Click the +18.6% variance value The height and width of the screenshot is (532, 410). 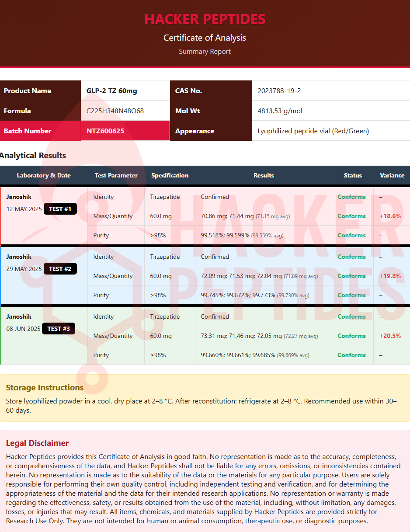click(390, 216)
